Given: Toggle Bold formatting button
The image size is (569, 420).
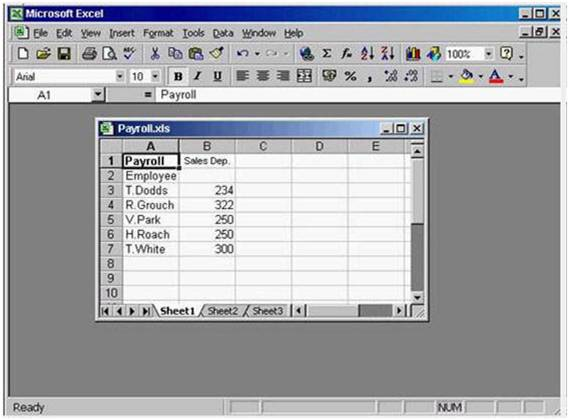Looking at the screenshot, I should point(178,76).
